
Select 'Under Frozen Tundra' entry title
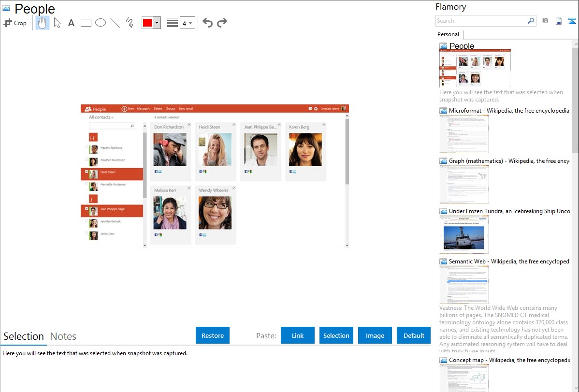pos(509,211)
